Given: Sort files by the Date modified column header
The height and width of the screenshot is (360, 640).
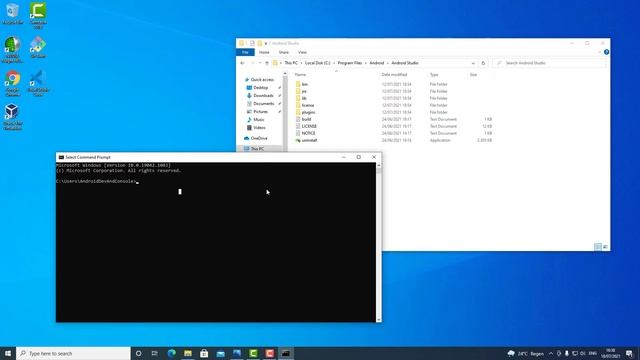Looking at the screenshot, I should pyautogui.click(x=394, y=75).
